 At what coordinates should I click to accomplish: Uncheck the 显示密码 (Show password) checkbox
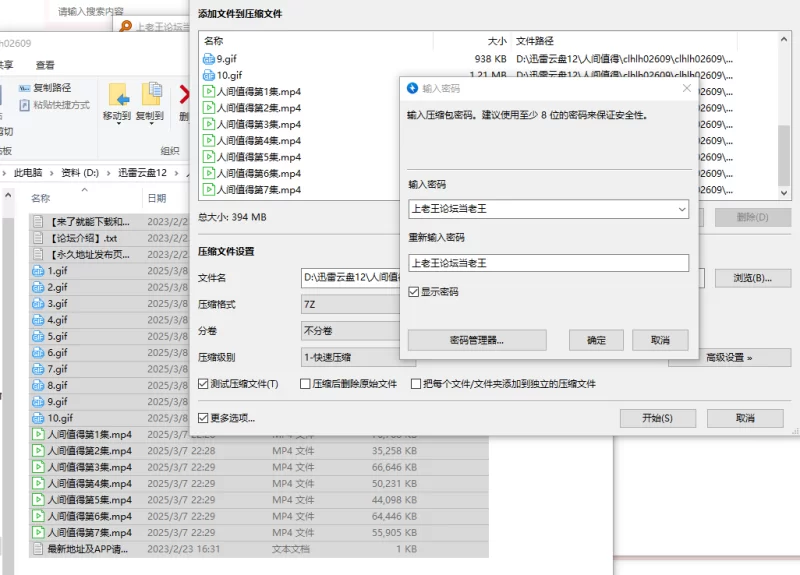point(414,292)
